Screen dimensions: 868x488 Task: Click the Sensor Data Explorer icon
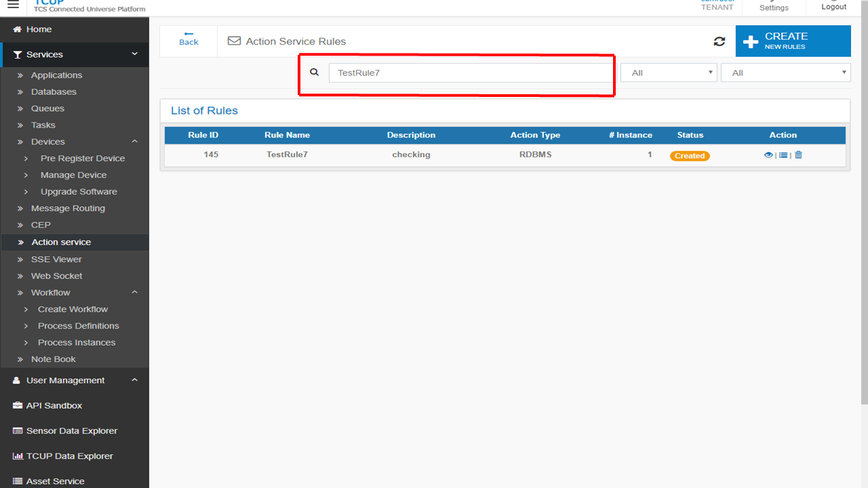18,431
